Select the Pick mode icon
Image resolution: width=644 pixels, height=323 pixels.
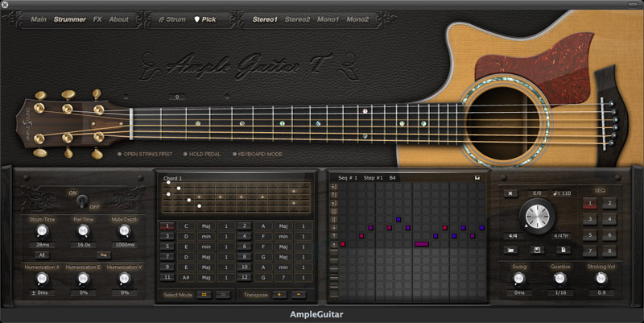205,19
